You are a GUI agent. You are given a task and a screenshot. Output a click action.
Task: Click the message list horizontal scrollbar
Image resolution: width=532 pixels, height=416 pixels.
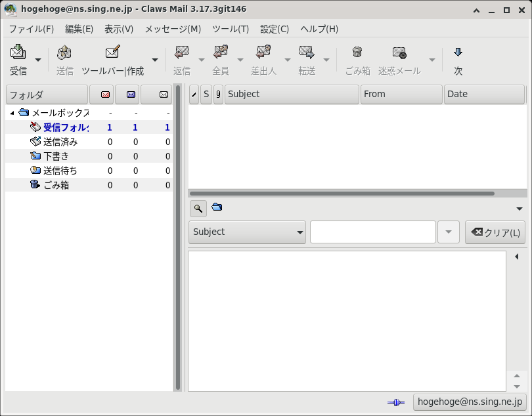pos(342,194)
